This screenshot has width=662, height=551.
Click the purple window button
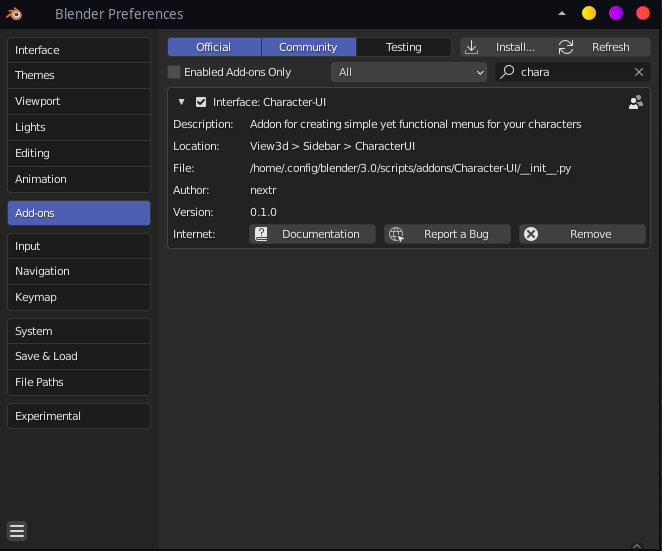tap(616, 13)
